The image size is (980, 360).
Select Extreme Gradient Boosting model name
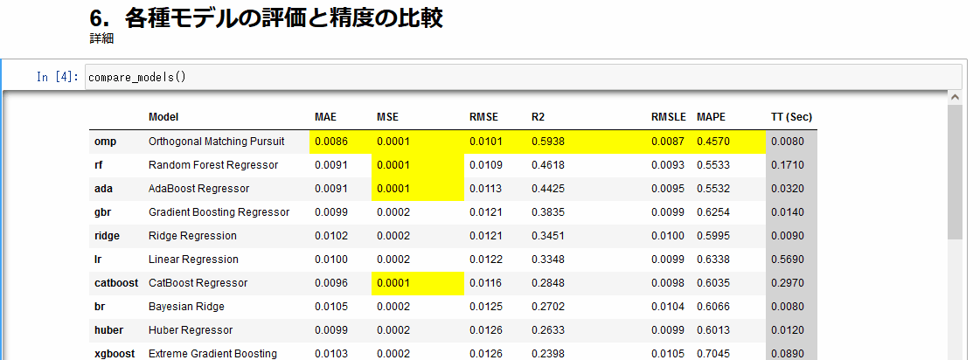(x=212, y=354)
